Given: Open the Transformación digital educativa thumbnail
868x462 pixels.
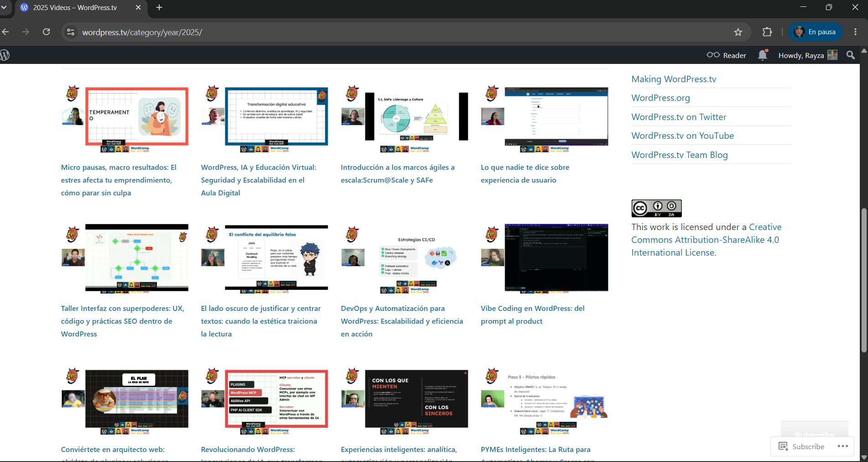Looking at the screenshot, I should [x=264, y=119].
